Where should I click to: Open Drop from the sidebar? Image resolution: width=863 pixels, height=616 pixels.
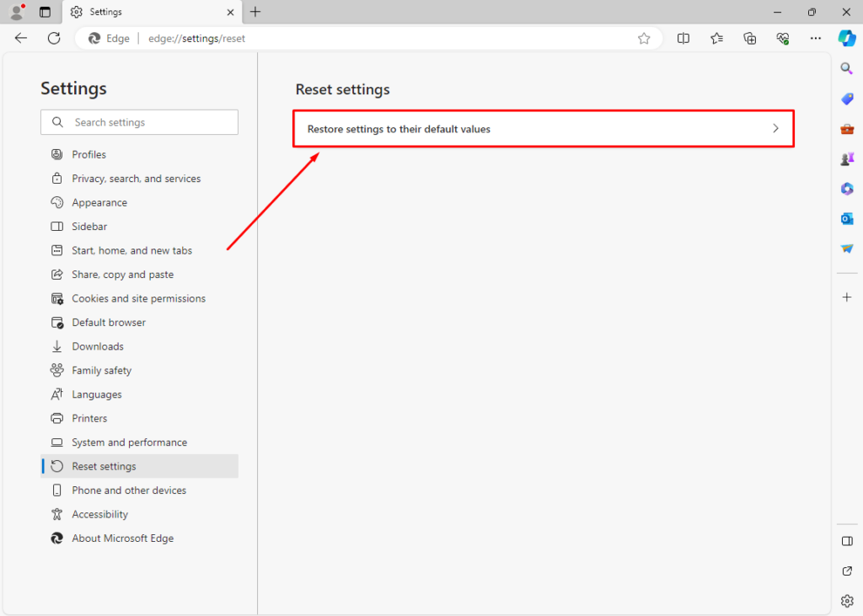(x=846, y=248)
